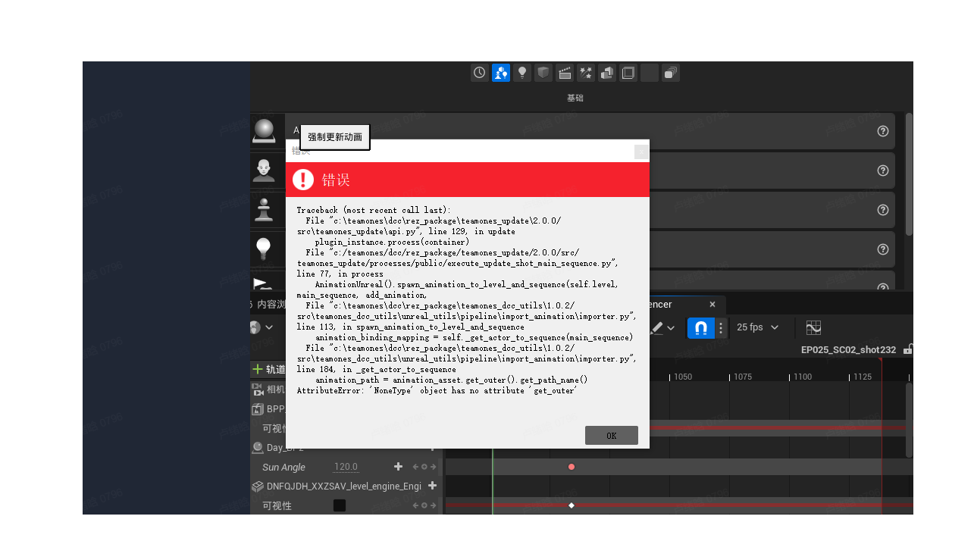
Task: Toggle the bottom visibility track checkbox
Action: pyautogui.click(x=340, y=505)
